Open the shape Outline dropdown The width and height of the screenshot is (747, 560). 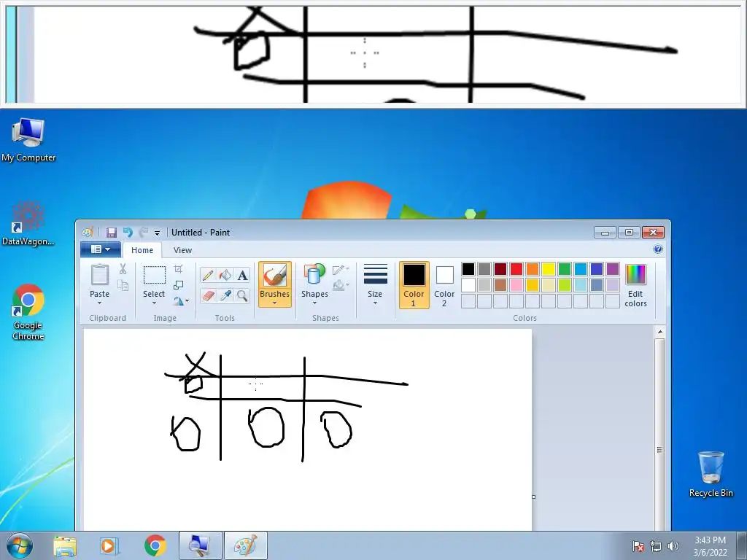click(x=341, y=270)
